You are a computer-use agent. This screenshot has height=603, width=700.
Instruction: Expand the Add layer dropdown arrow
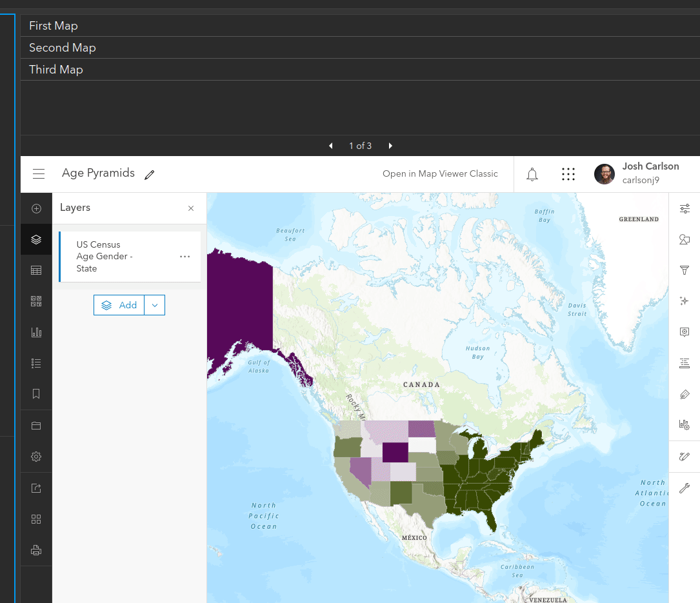[155, 305]
